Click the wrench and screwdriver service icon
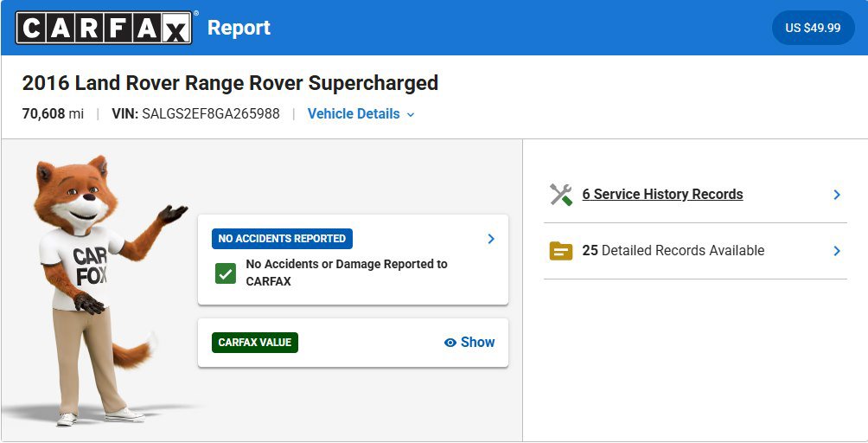 pyautogui.click(x=561, y=195)
